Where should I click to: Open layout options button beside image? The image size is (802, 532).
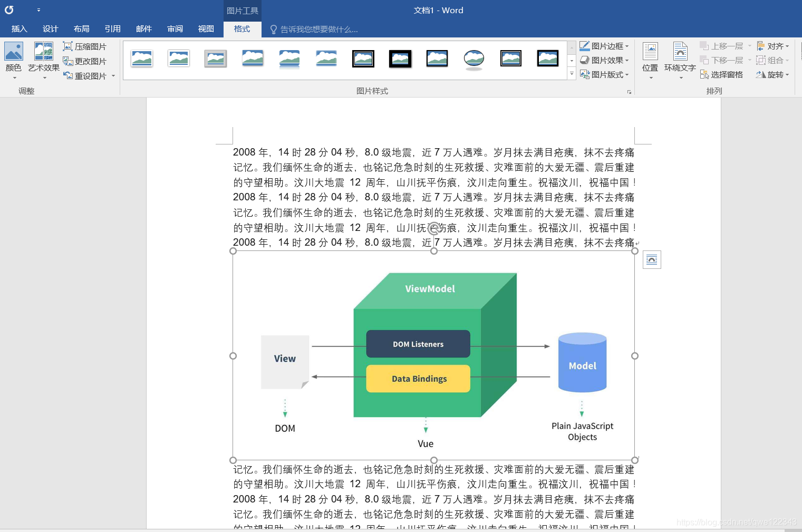pos(652,259)
